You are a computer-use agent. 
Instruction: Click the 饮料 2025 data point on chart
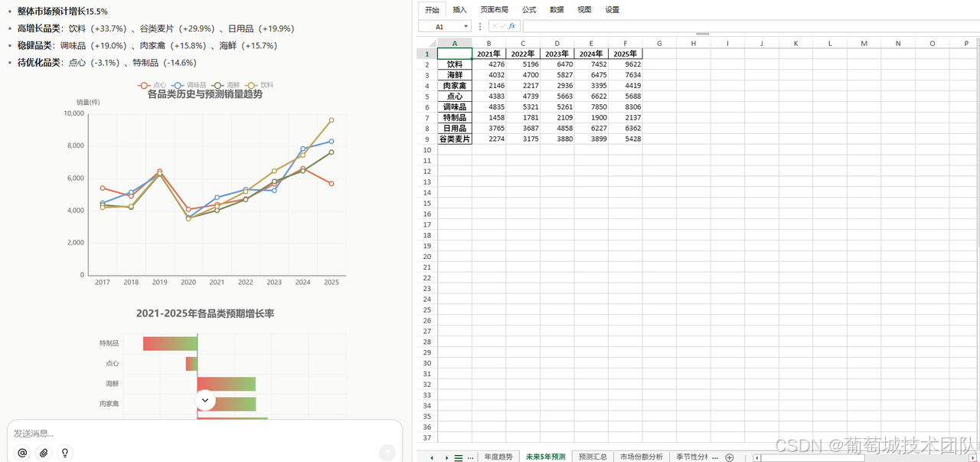pyautogui.click(x=332, y=120)
